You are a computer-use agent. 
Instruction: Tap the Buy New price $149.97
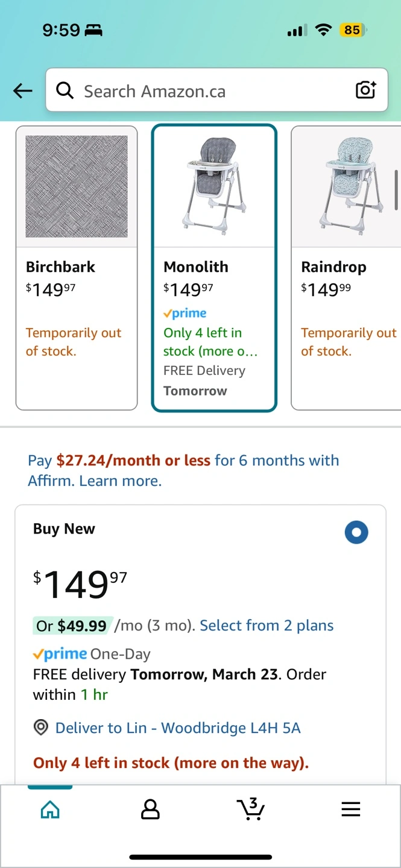pyautogui.click(x=80, y=584)
